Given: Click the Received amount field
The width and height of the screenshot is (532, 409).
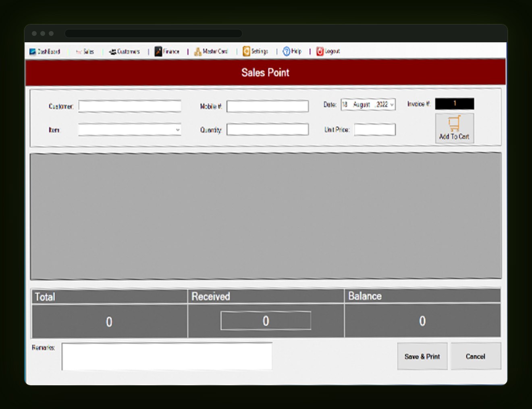Looking at the screenshot, I should (266, 321).
